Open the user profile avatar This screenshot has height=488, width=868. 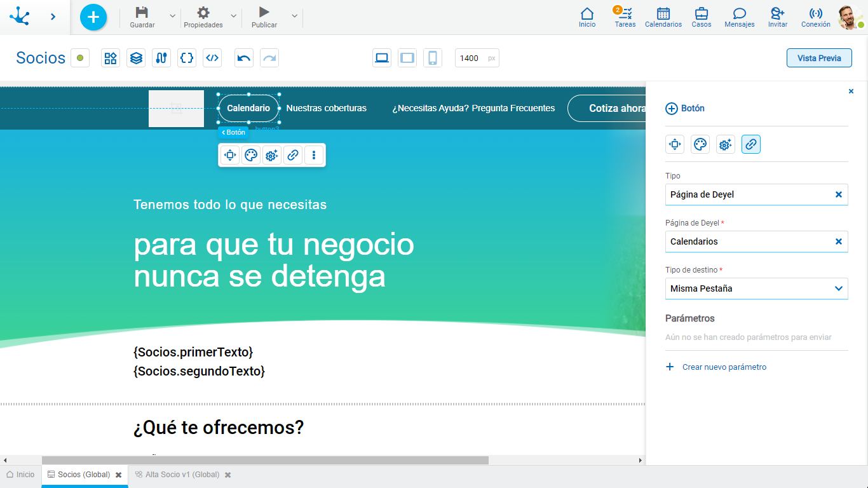click(850, 17)
